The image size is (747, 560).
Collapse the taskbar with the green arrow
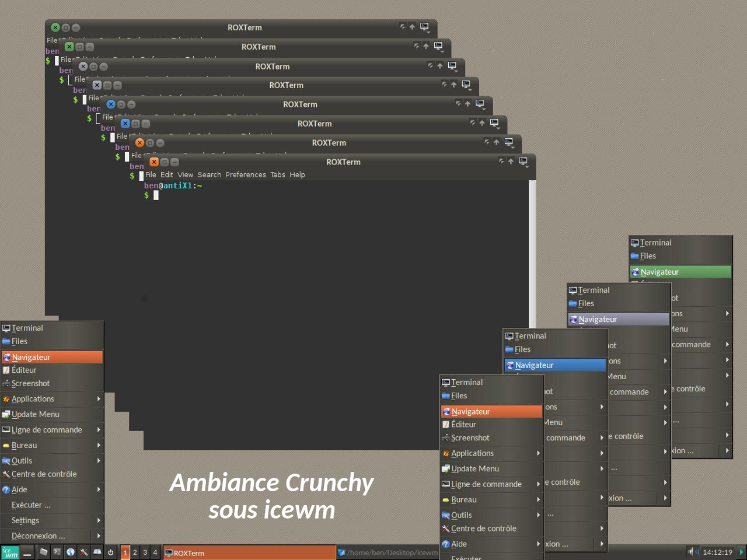click(x=742, y=552)
